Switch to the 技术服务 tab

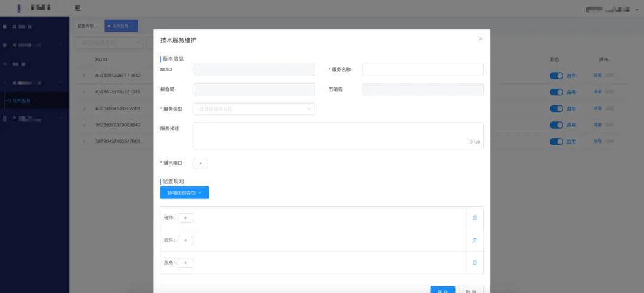click(121, 26)
